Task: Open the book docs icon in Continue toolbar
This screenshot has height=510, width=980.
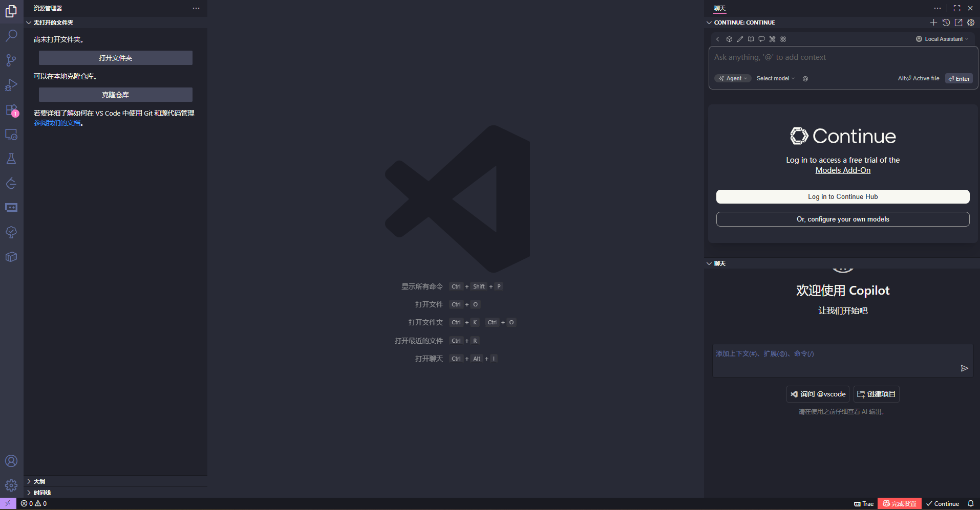Action: coord(751,39)
